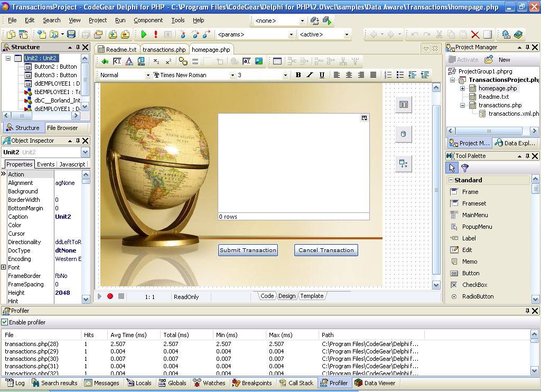This screenshot has height=392, width=541.
Task: Click the designer vertical scrollbar thumb
Action: (x=436, y=190)
